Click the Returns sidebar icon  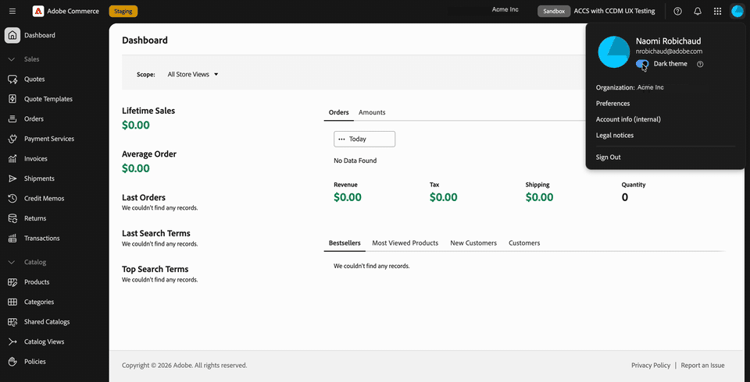pos(12,218)
